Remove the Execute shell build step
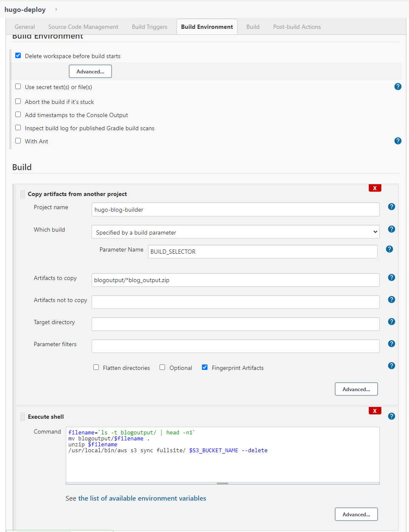 click(x=375, y=411)
